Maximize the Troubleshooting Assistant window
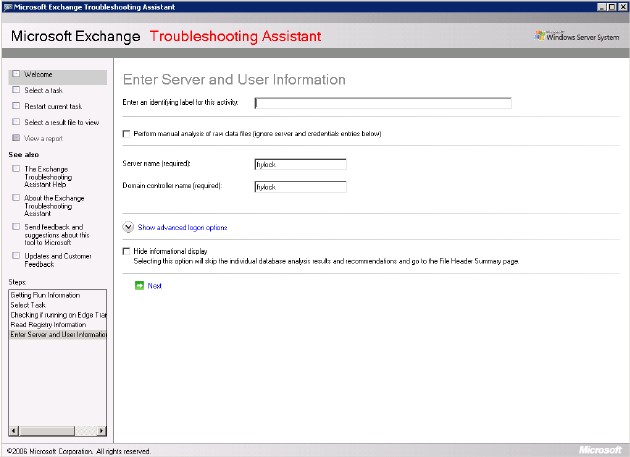 click(x=611, y=7)
